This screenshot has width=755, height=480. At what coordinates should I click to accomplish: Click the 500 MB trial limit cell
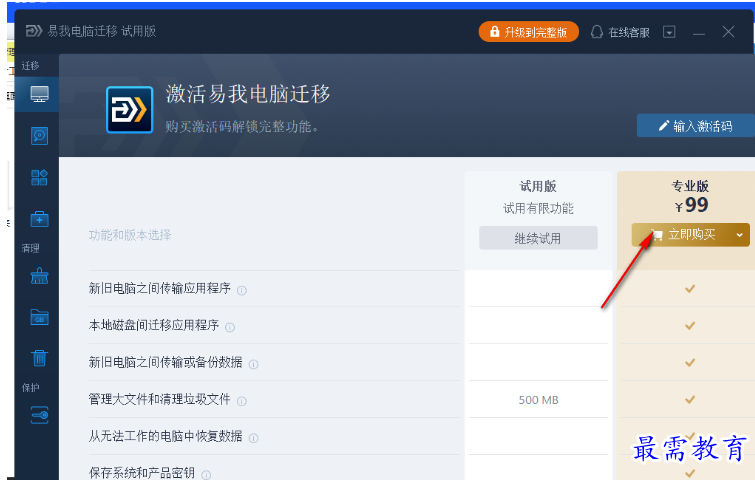(538, 400)
